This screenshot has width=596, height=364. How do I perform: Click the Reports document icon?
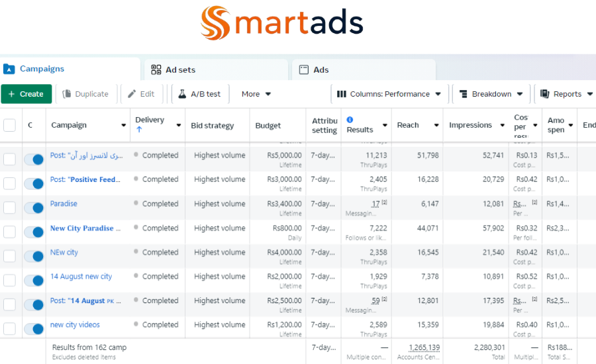pyautogui.click(x=545, y=94)
